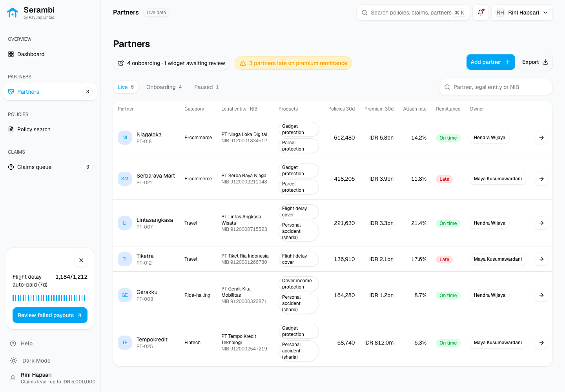The image size is (565, 392).
Task: Click the LI avatar for Lintasangkasa
Action: pos(125,223)
